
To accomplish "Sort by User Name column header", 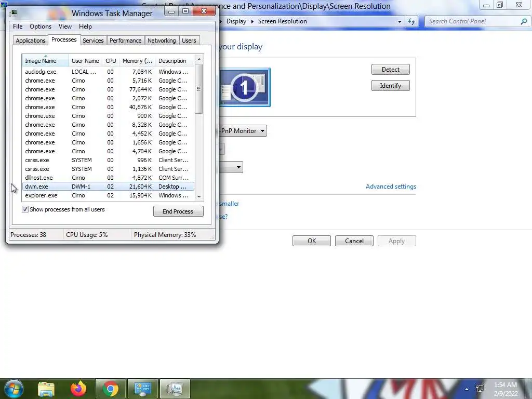I will click(86, 61).
